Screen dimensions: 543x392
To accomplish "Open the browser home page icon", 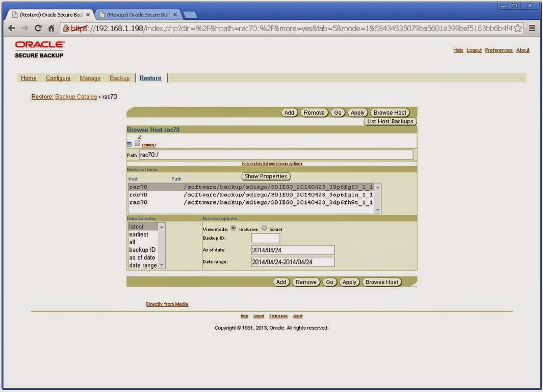I will 51,29.
